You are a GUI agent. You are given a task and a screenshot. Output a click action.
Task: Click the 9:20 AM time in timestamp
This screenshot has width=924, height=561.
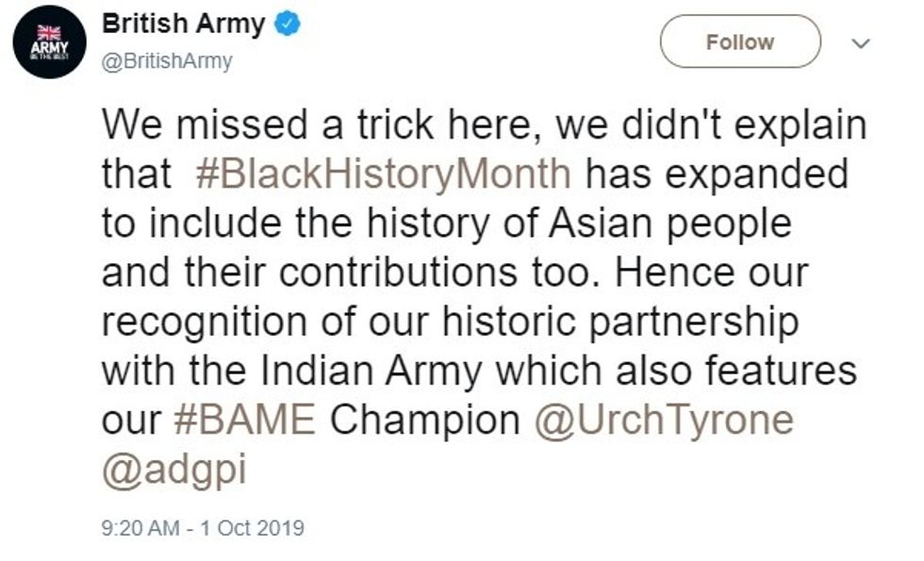140,527
